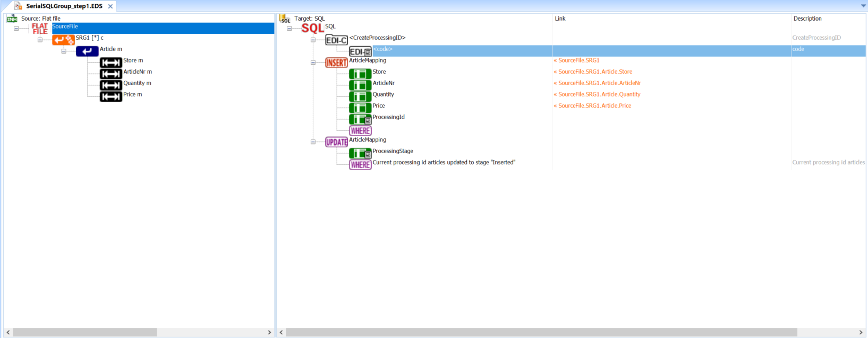Click the WHERE icon under ProcessingId
This screenshot has width=868, height=338.
click(360, 131)
